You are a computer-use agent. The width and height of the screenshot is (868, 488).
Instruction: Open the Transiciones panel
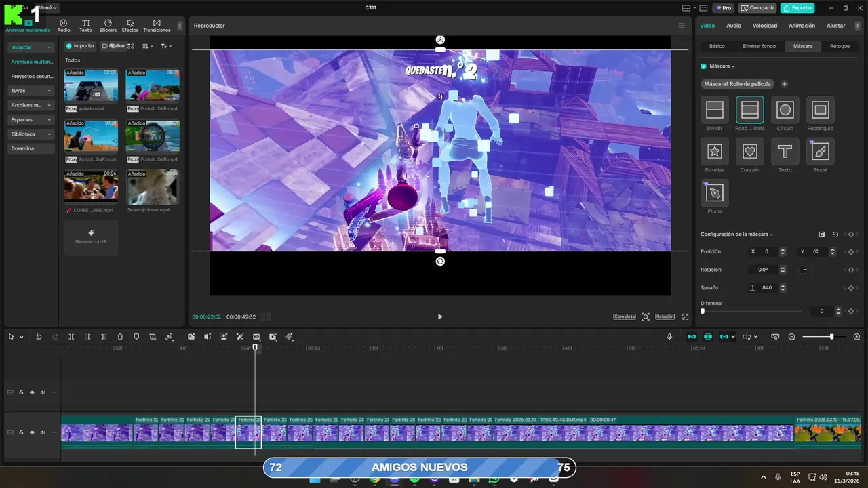(157, 26)
